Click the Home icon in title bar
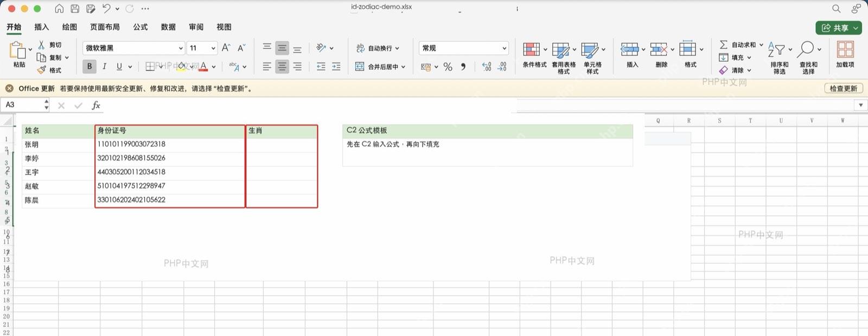 pos(59,9)
